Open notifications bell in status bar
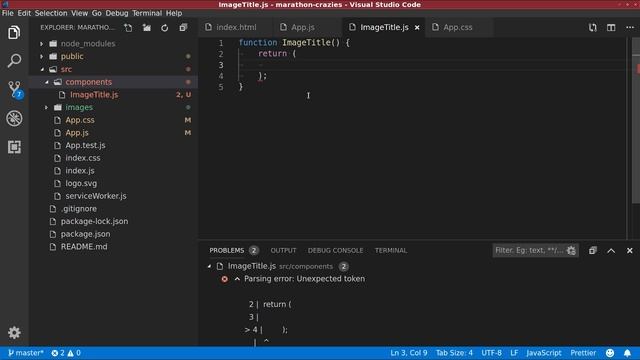Image resolution: width=640 pixels, height=360 pixels. 627,353
